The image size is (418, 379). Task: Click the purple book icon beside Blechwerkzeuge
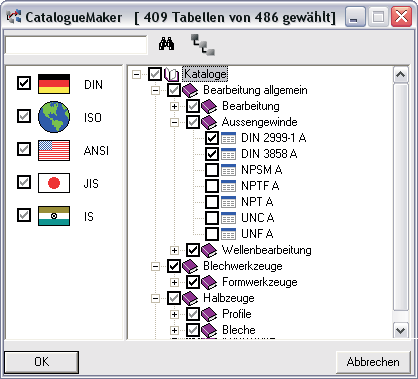coord(190,266)
